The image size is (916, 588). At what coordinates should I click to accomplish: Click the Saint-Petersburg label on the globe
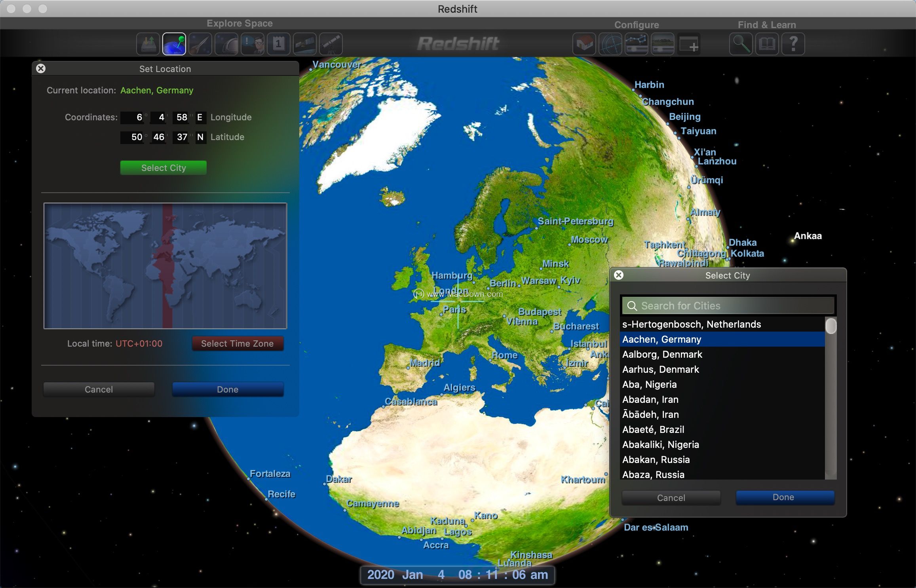[576, 221]
